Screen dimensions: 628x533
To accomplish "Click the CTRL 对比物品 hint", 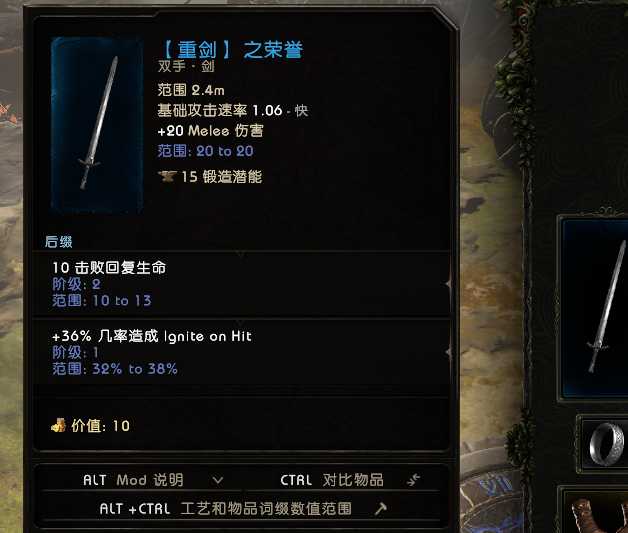I will click(332, 480).
